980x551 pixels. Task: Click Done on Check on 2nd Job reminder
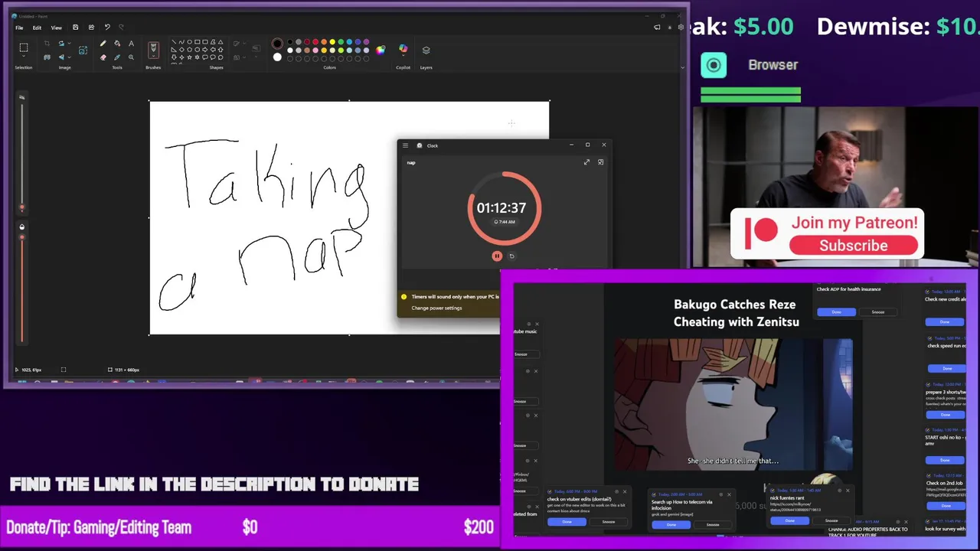(945, 506)
